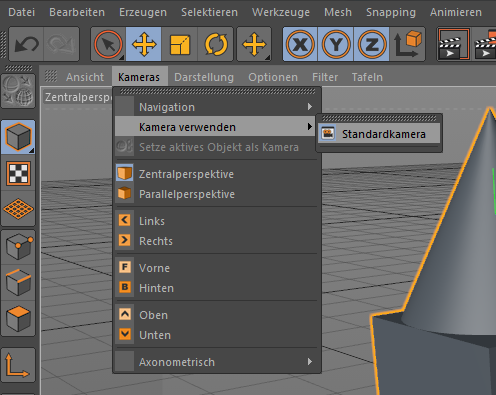This screenshot has width=496, height=395.
Task: Expand the Kamera verwenden submenu
Action: point(215,127)
